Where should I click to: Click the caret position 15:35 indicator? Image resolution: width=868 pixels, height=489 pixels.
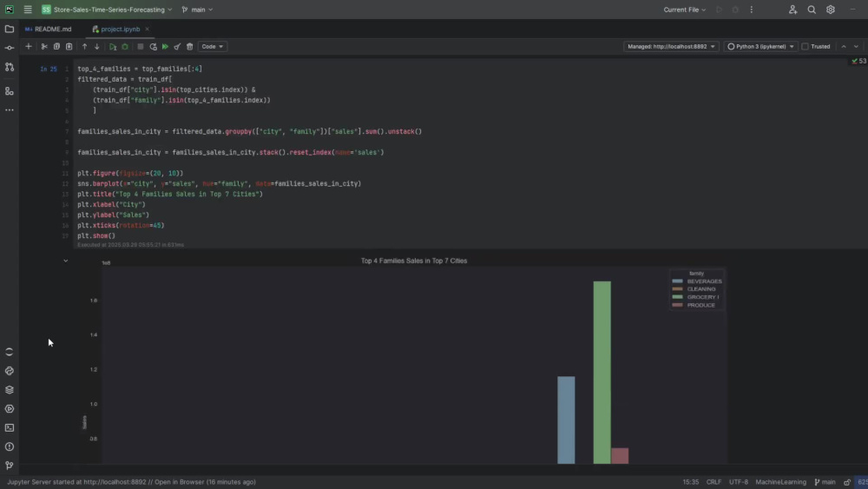pos(690,482)
